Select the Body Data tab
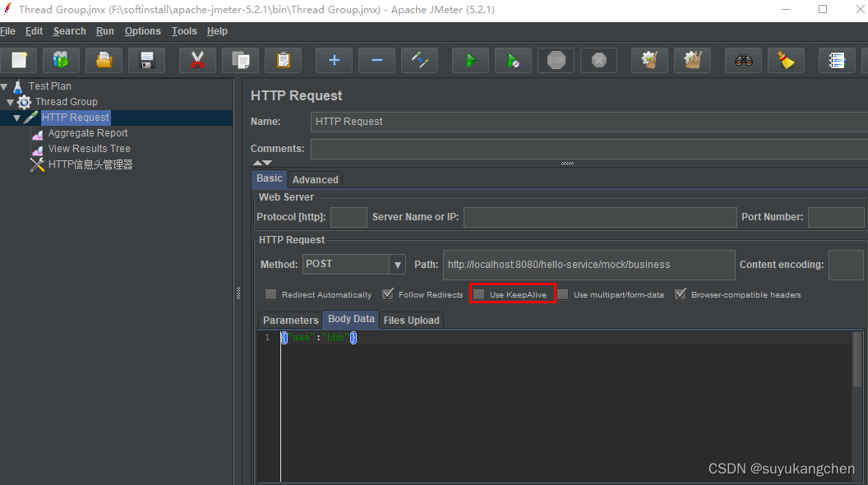Screen dimensions: 868x485 pyautogui.click(x=351, y=319)
